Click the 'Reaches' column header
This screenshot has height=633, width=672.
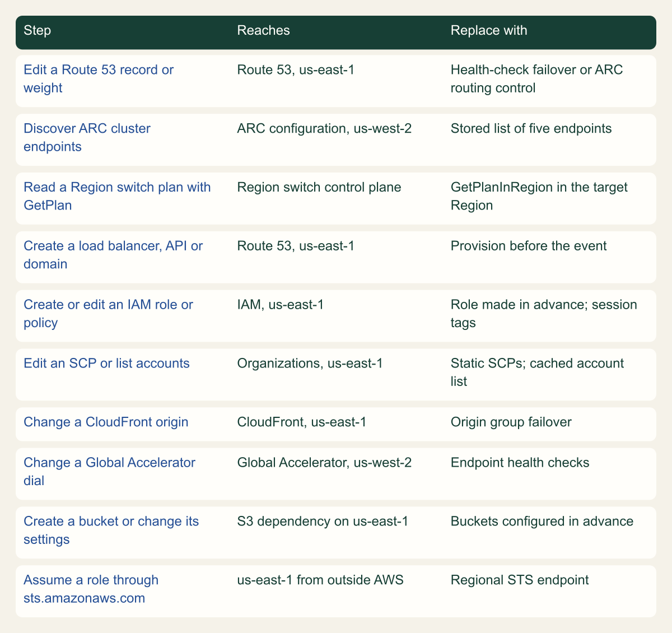point(263,30)
